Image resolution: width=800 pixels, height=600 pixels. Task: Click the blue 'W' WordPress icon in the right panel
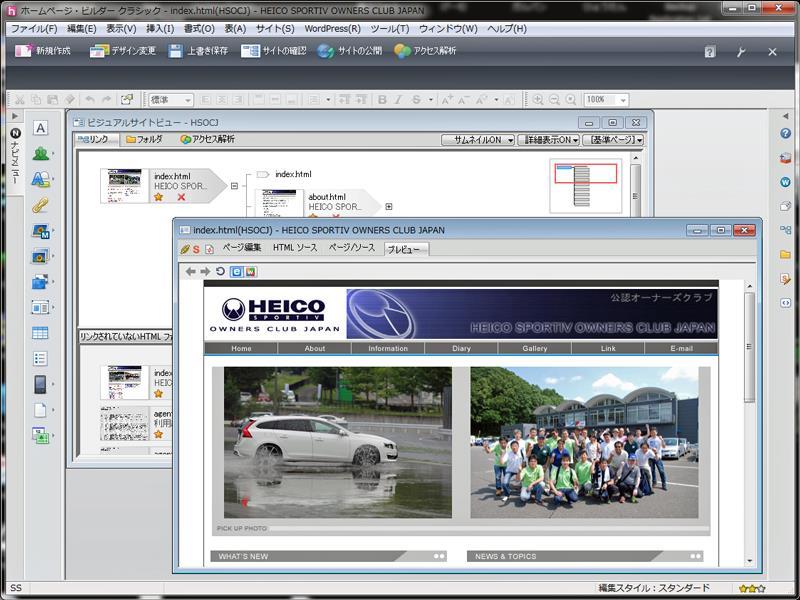click(x=785, y=182)
